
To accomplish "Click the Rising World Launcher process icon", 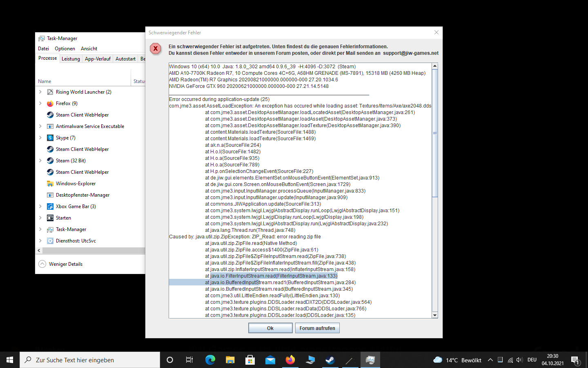I will (50, 92).
